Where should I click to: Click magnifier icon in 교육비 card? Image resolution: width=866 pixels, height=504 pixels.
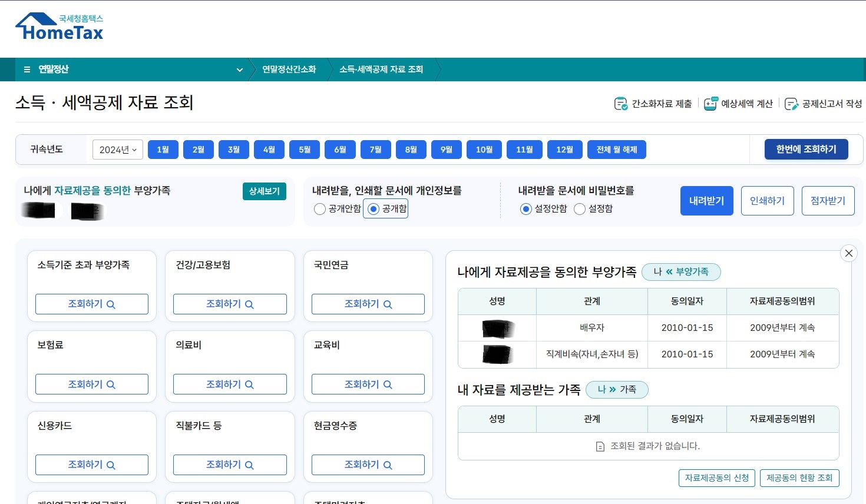tap(388, 384)
